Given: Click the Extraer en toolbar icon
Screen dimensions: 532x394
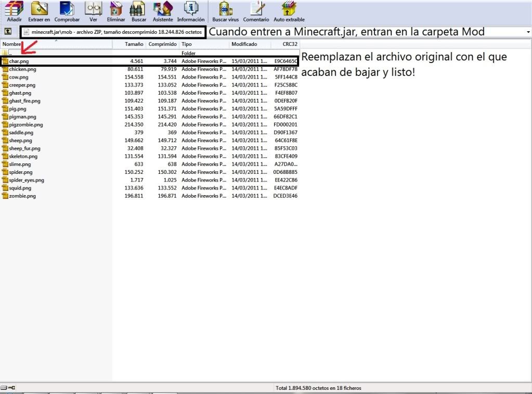Looking at the screenshot, I should pos(39,11).
